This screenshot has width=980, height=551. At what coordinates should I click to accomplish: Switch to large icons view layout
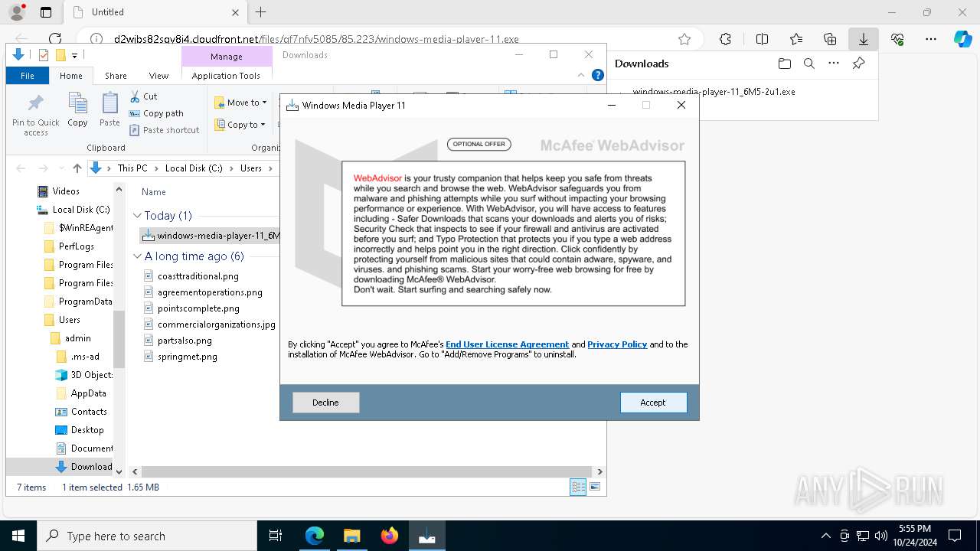pyautogui.click(x=595, y=487)
